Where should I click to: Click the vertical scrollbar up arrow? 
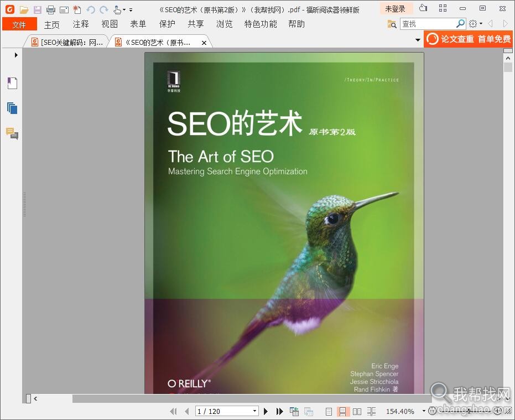coord(508,58)
